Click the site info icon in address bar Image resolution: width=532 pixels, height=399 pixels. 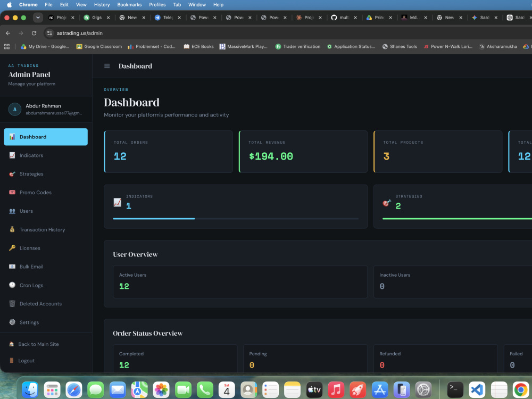(49, 33)
